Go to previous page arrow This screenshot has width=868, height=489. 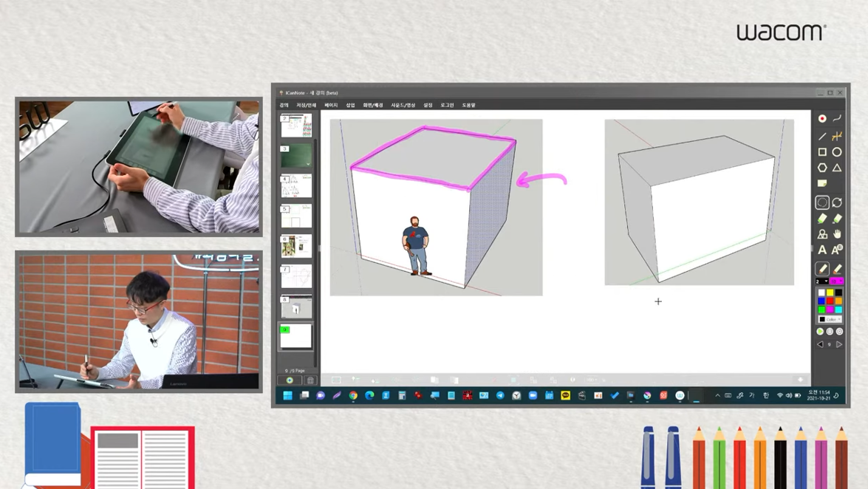(x=820, y=344)
